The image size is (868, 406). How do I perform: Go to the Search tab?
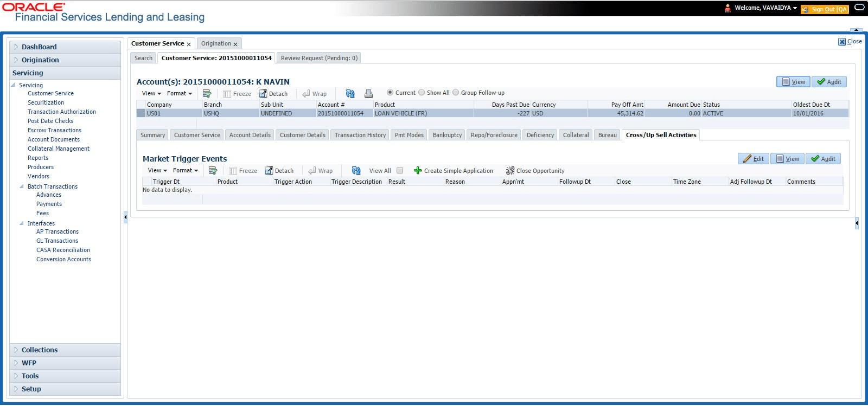[x=143, y=58]
